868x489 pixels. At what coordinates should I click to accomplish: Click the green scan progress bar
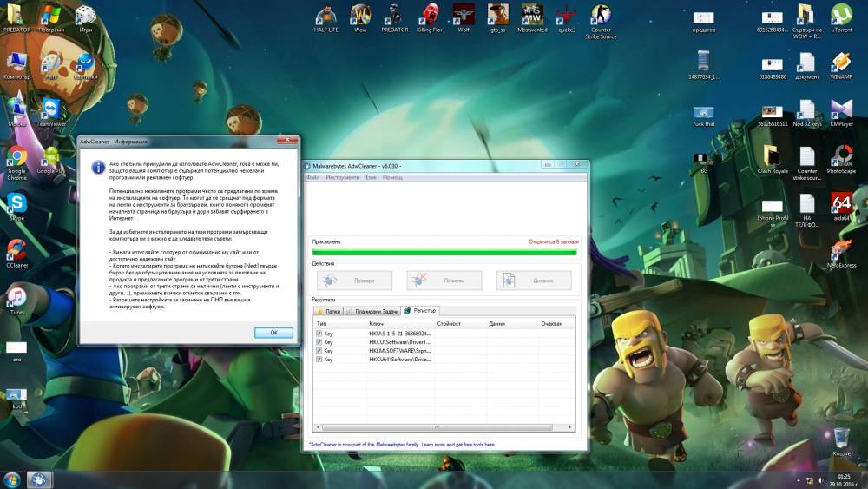tap(444, 252)
